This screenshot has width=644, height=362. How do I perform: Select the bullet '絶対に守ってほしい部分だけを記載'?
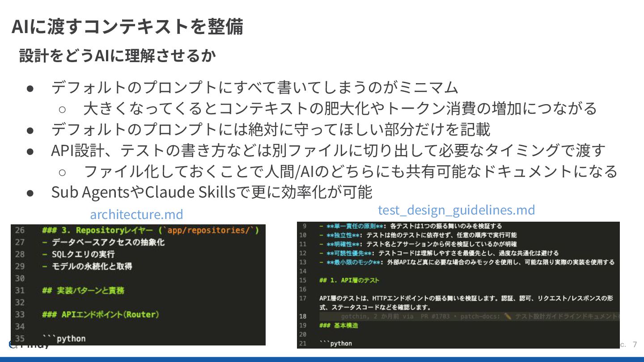click(271, 129)
